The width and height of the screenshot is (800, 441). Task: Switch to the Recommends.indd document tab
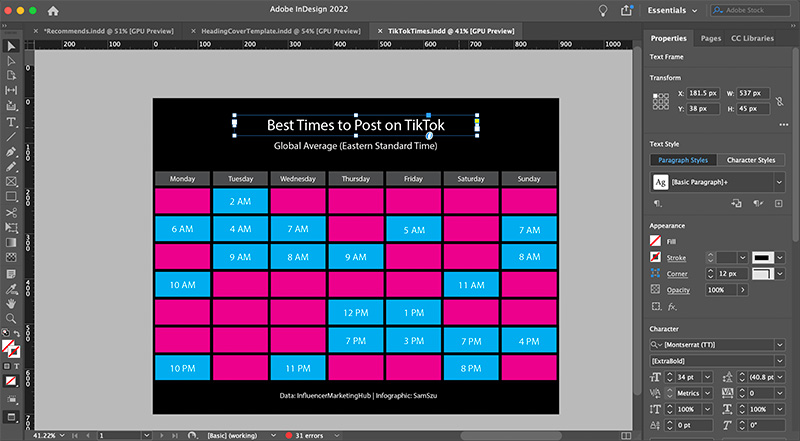(x=108, y=31)
